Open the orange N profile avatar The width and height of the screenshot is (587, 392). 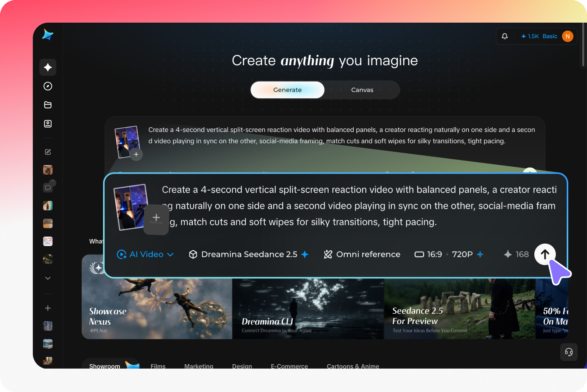point(567,36)
